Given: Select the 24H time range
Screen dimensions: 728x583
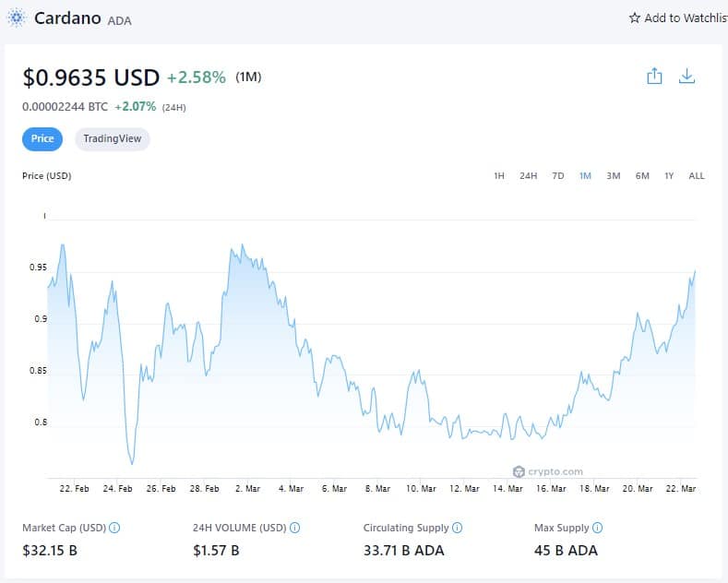Looking at the screenshot, I should pos(529,176).
